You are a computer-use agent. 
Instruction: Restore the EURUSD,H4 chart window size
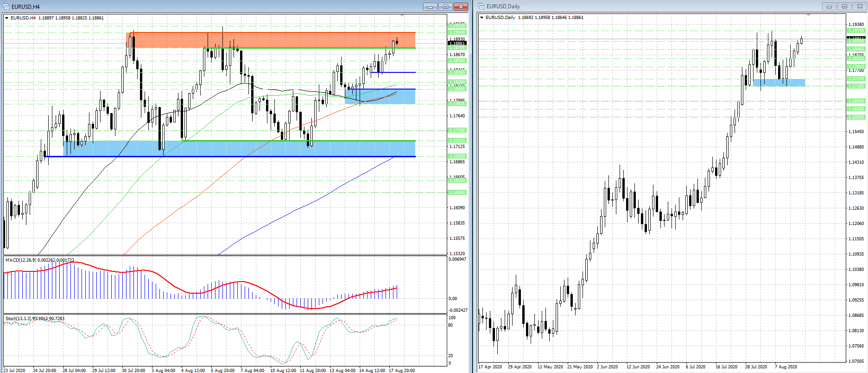point(445,6)
